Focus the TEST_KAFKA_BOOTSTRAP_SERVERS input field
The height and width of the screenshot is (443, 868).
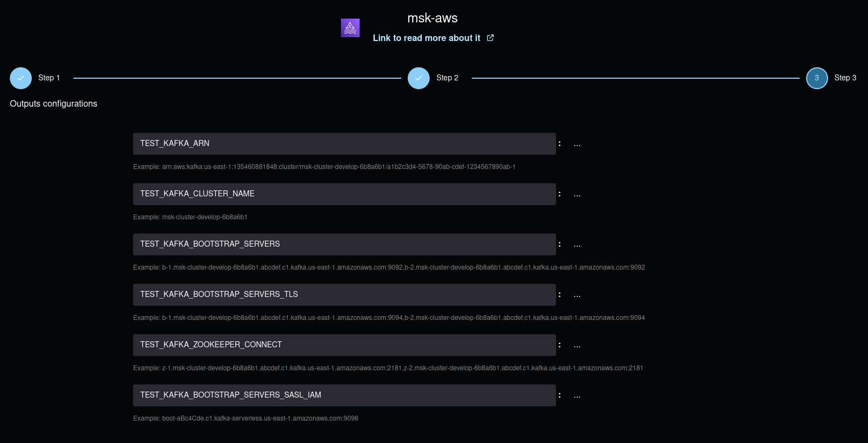(x=344, y=244)
